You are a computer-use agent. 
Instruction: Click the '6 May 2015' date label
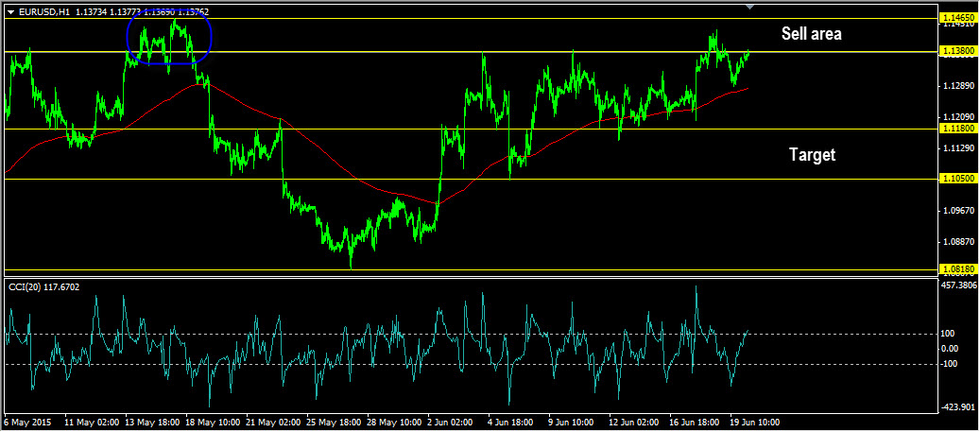click(28, 422)
